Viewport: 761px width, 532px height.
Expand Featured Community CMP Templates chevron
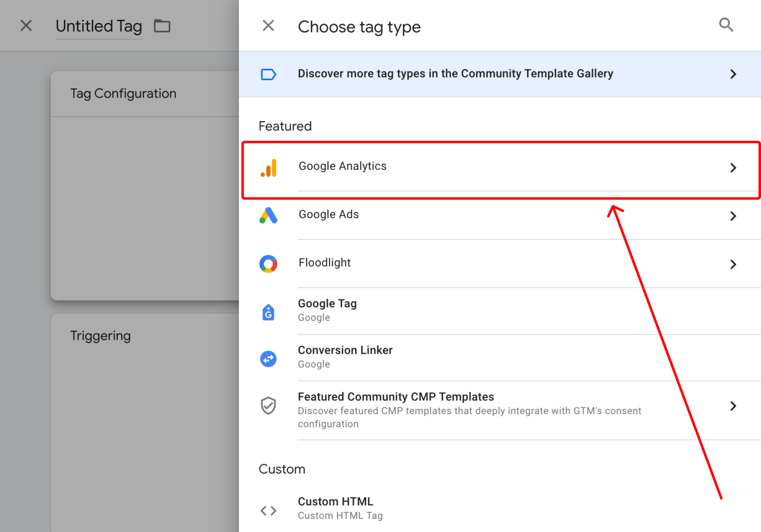pos(733,406)
